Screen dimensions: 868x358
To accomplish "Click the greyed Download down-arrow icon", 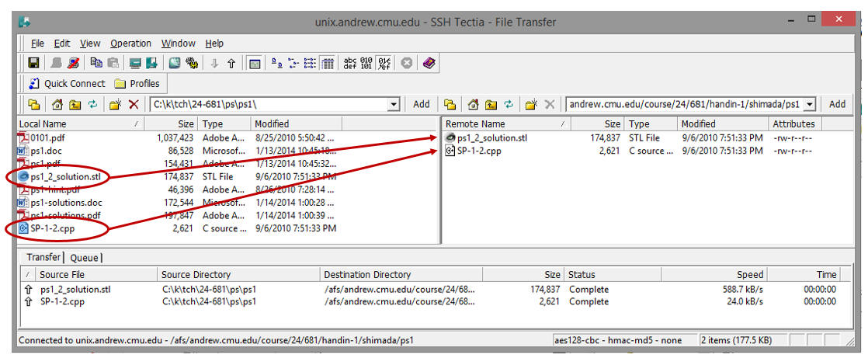I will (215, 63).
